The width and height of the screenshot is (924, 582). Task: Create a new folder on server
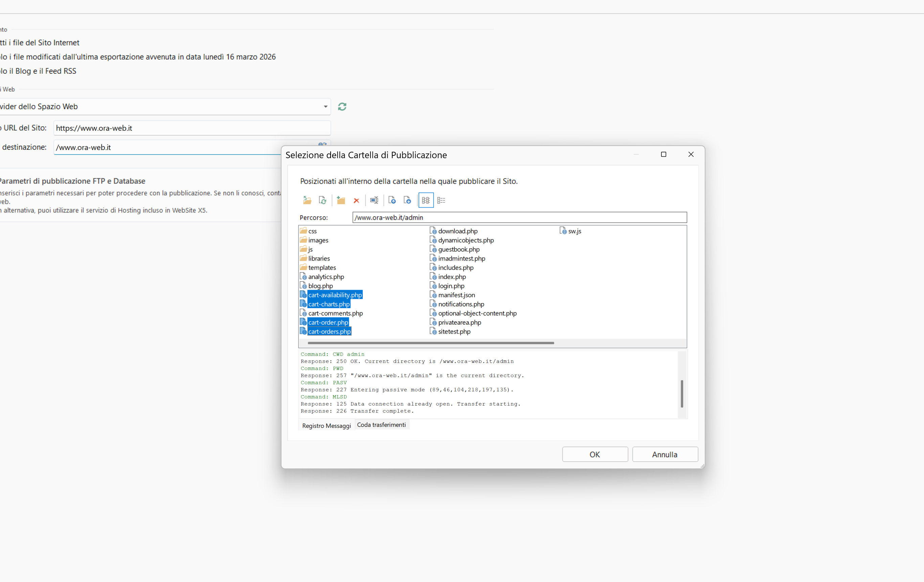(x=341, y=200)
